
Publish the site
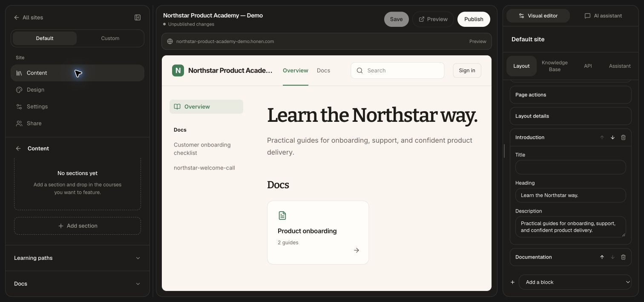(474, 19)
